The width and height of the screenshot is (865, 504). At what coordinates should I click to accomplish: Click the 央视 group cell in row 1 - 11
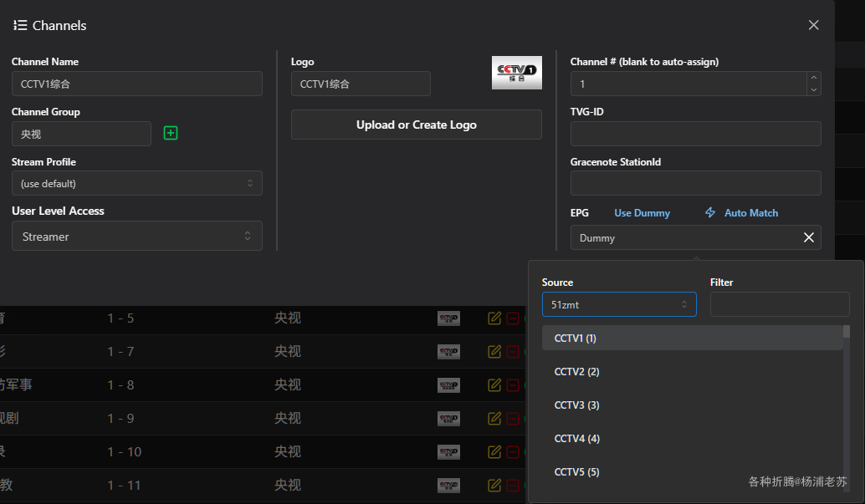click(x=288, y=486)
